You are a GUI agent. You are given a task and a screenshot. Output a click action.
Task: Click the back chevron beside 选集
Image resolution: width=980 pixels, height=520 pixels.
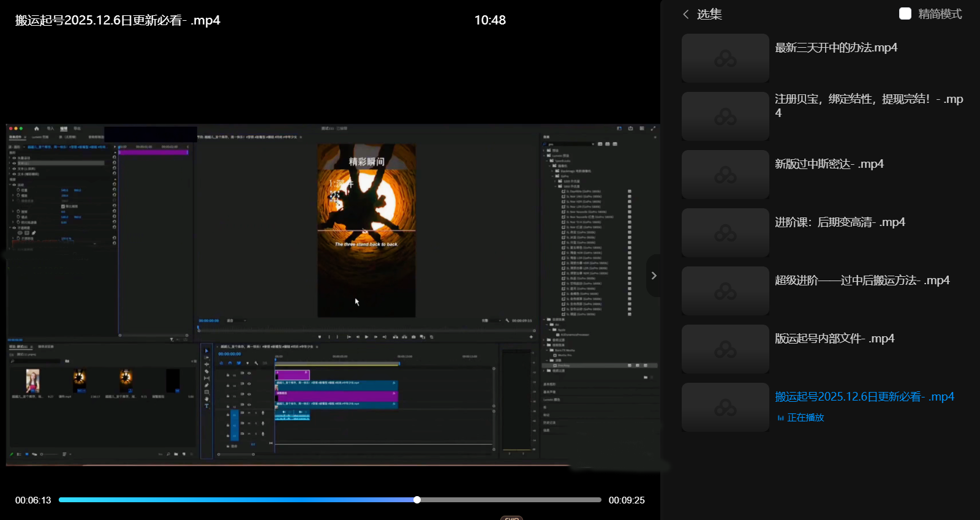[686, 14]
